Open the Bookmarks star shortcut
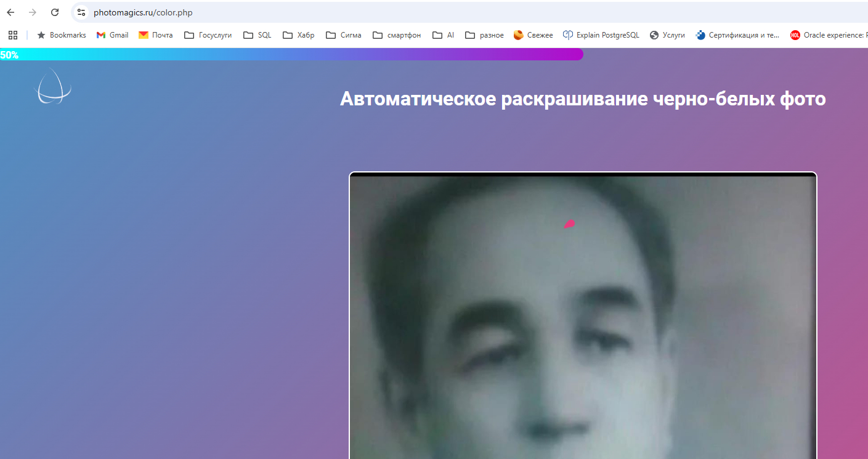 pos(62,35)
